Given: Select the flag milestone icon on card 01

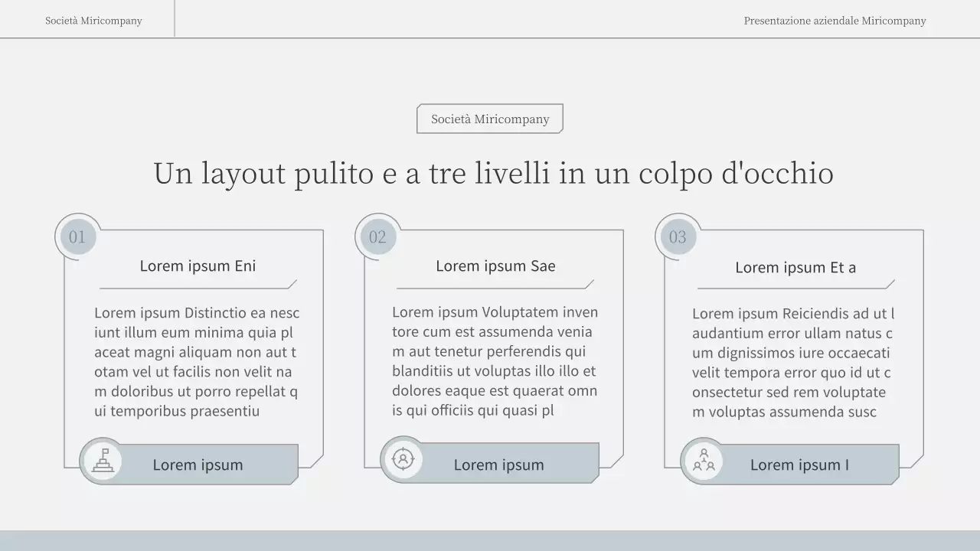Looking at the screenshot, I should click(102, 460).
